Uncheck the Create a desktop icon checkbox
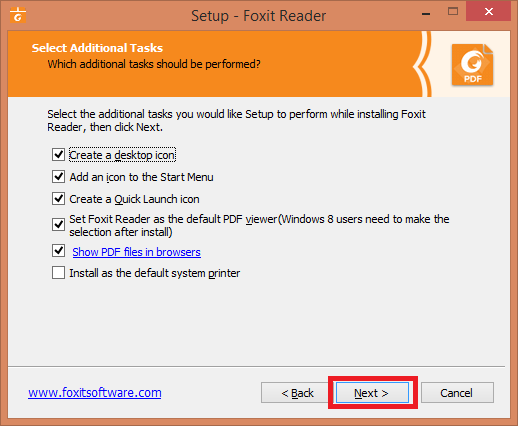The width and height of the screenshot is (518, 426). tap(58, 155)
